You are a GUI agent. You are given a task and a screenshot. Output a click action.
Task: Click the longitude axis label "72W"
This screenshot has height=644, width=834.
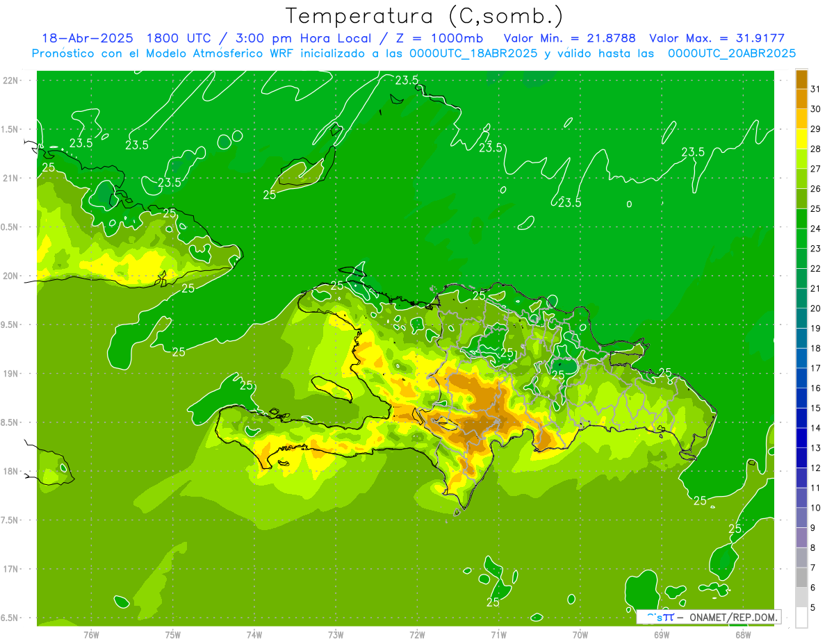(418, 634)
